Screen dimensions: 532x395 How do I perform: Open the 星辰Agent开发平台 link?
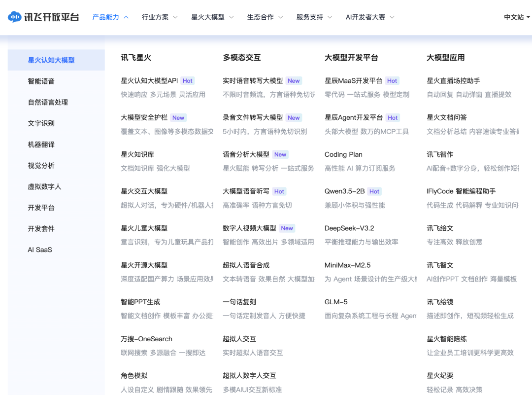[x=354, y=117]
